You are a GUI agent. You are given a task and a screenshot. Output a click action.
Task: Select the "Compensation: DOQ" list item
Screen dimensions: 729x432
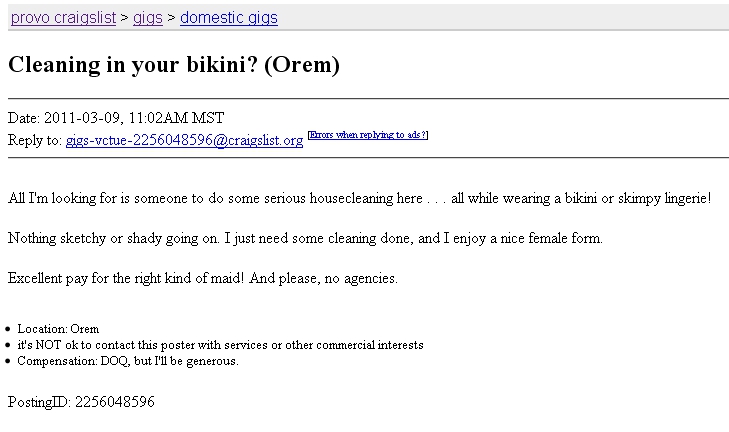[128, 361]
